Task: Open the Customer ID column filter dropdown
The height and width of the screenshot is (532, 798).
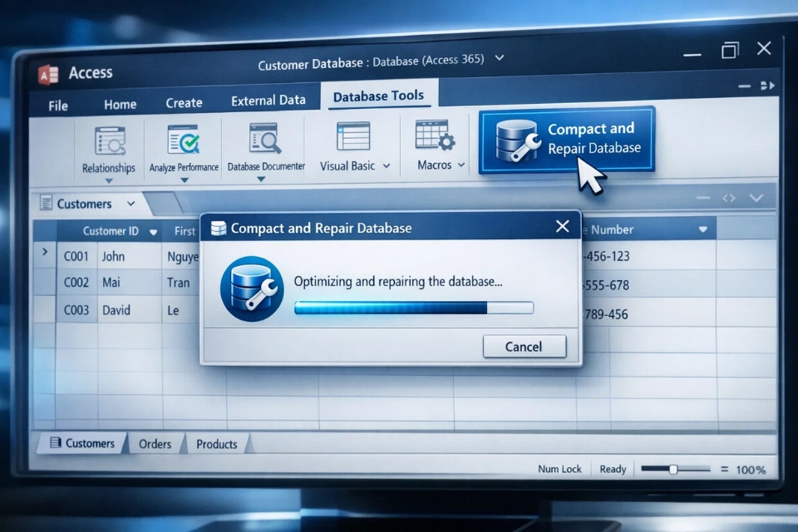Action: click(x=154, y=232)
